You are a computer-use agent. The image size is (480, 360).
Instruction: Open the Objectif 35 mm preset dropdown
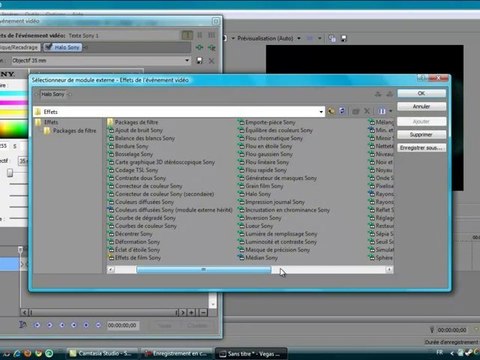187,60
